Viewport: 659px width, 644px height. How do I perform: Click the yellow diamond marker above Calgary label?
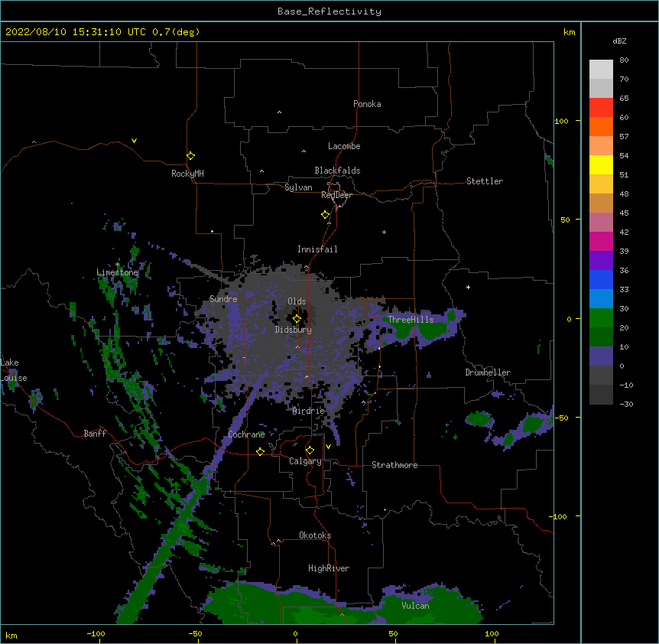point(310,450)
